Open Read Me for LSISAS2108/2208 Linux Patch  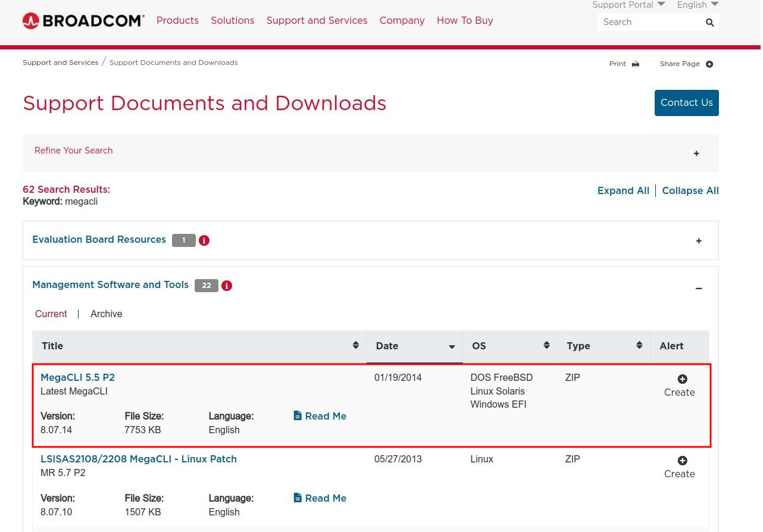pos(320,498)
